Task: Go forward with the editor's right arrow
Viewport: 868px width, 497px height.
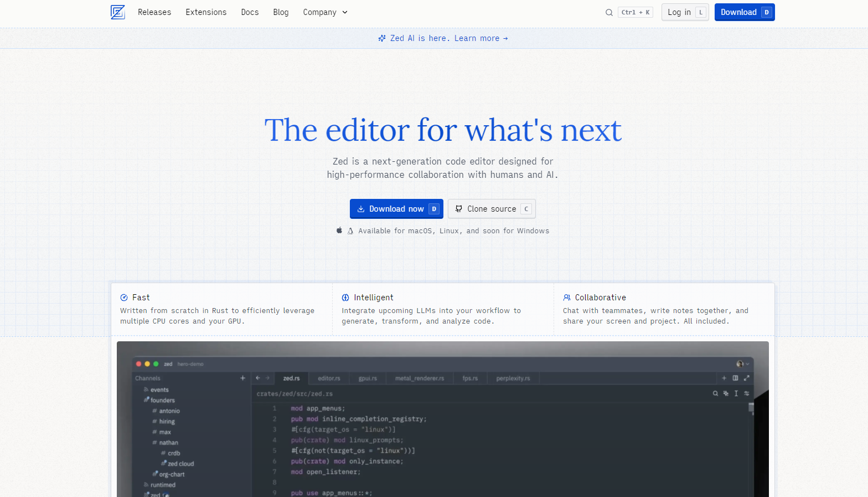Action: click(x=268, y=378)
